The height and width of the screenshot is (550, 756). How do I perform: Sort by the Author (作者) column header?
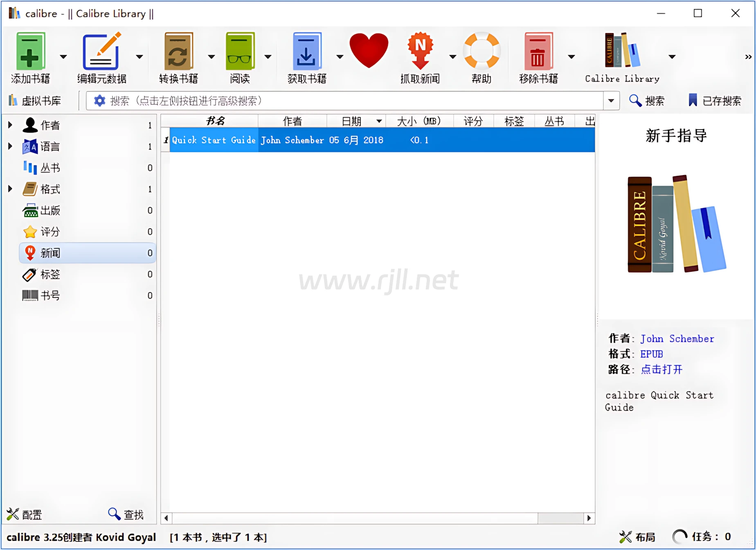click(x=292, y=121)
